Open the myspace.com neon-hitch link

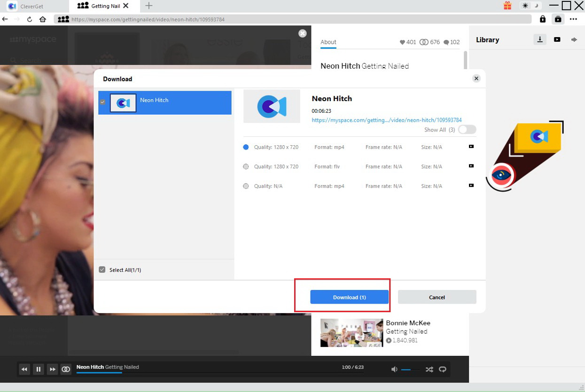(387, 120)
